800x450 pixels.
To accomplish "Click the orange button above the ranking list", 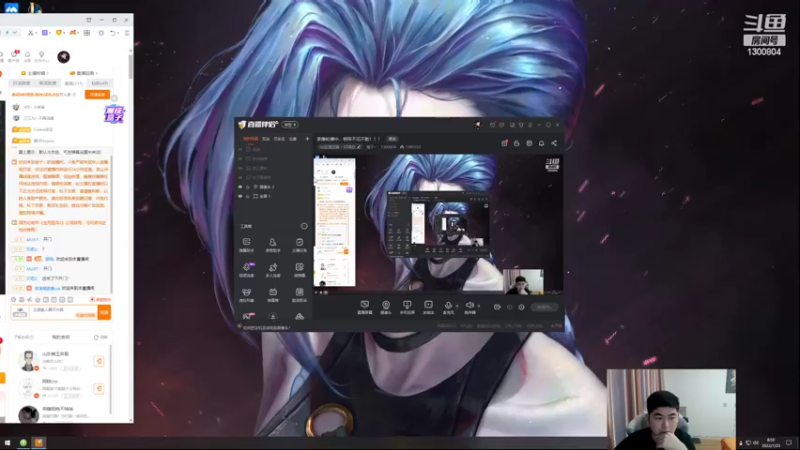I will [97, 95].
